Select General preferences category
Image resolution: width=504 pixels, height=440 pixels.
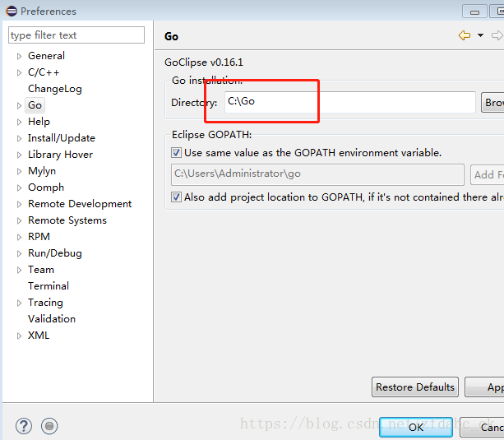coord(46,56)
